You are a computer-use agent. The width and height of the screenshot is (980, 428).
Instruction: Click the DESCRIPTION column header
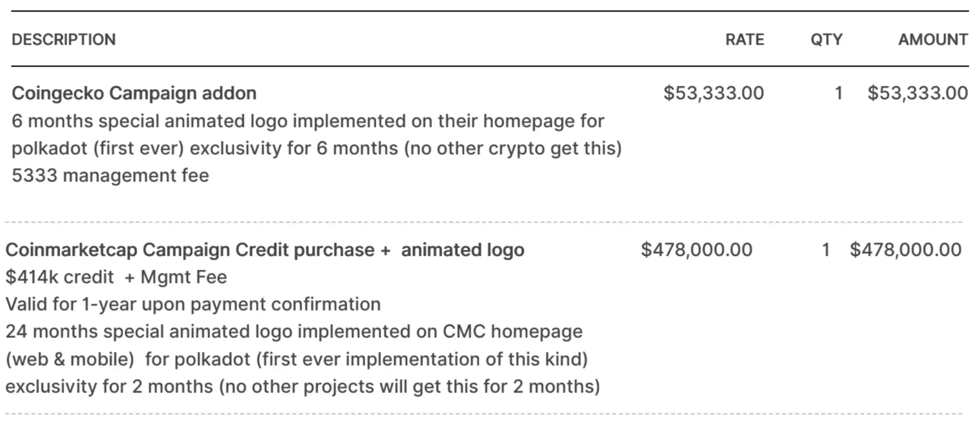pos(64,39)
